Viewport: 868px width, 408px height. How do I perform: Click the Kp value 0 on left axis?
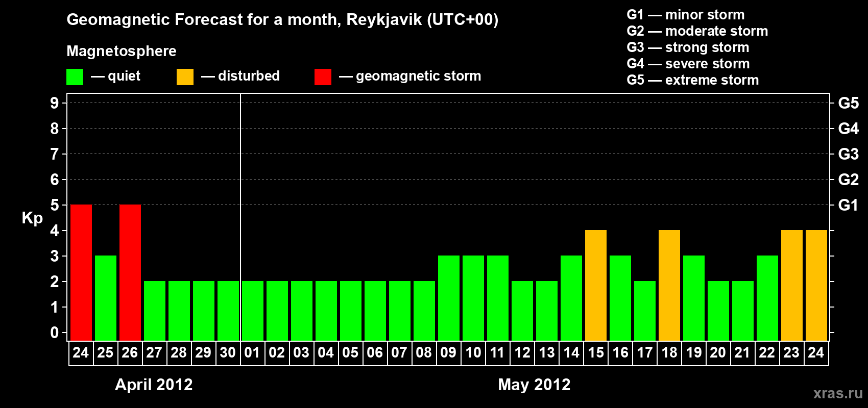[x=55, y=333]
